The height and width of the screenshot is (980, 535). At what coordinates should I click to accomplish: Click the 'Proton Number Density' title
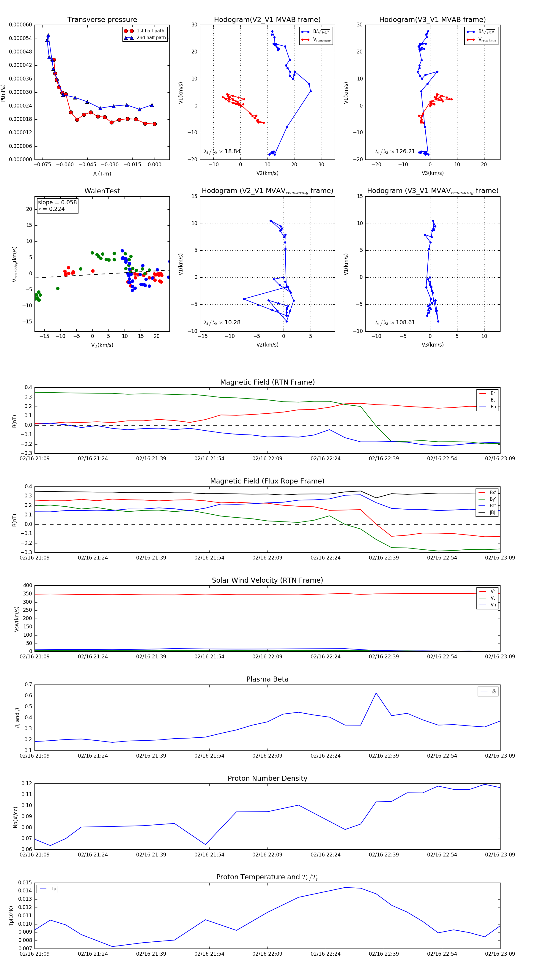point(267,778)
